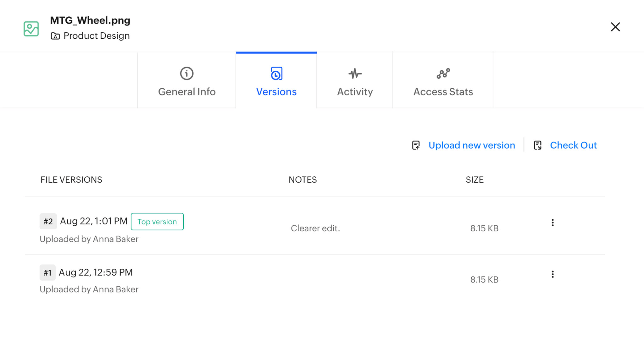The image size is (644, 352).
Task: Click the Check Out link
Action: click(x=573, y=145)
